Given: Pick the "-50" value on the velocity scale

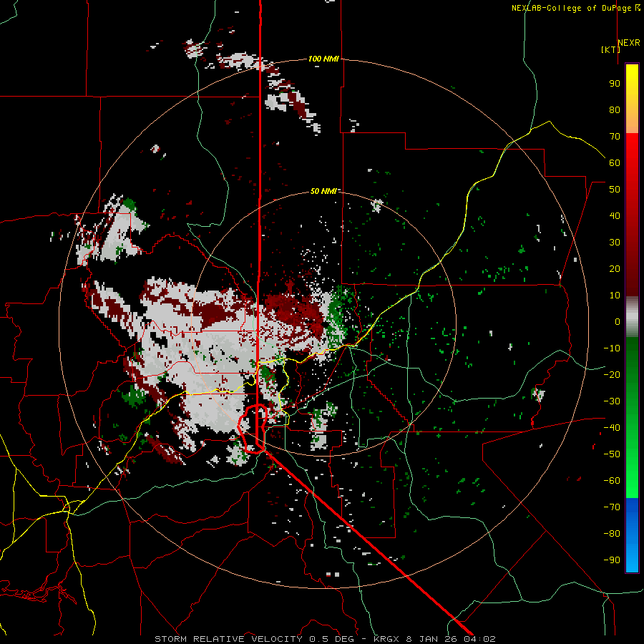Looking at the screenshot, I should point(612,454).
